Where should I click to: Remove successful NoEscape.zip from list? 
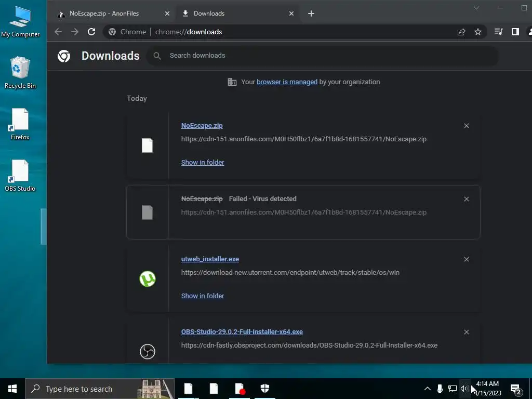point(466,126)
